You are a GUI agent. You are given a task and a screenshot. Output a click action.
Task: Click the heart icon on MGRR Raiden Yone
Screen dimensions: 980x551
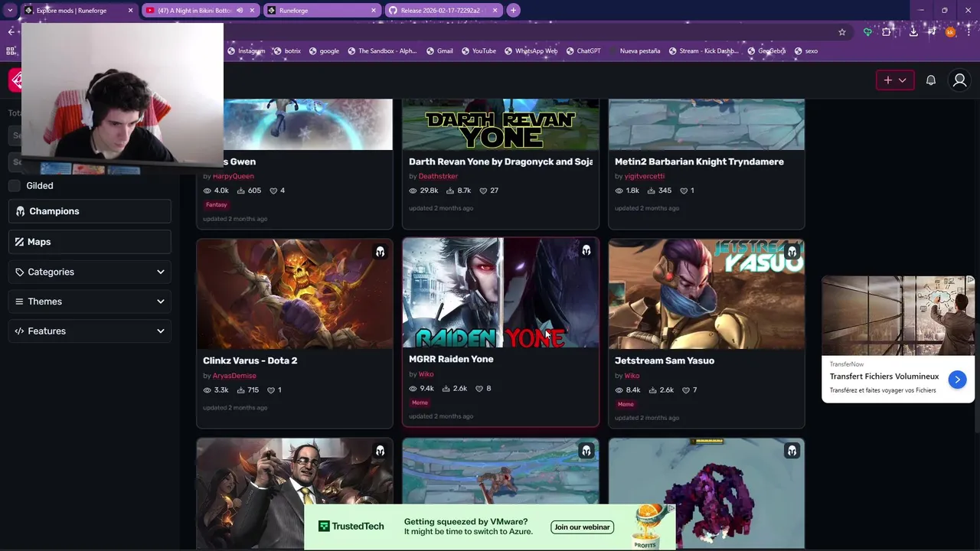(x=479, y=389)
